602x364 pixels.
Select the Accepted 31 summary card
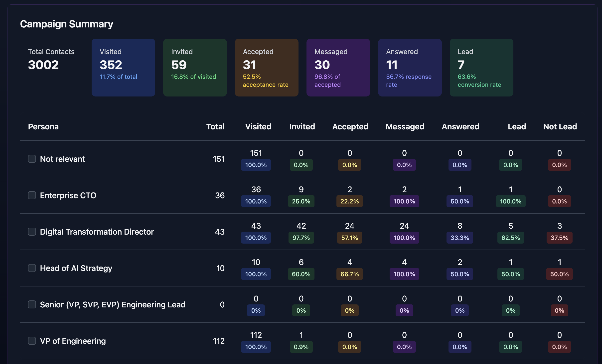click(267, 68)
